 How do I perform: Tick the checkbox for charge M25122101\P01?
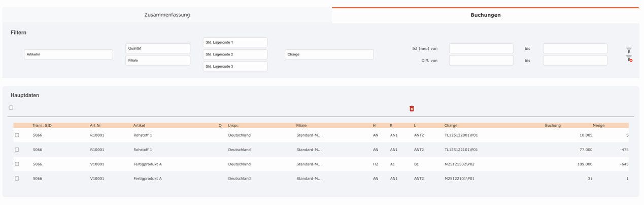17,179
